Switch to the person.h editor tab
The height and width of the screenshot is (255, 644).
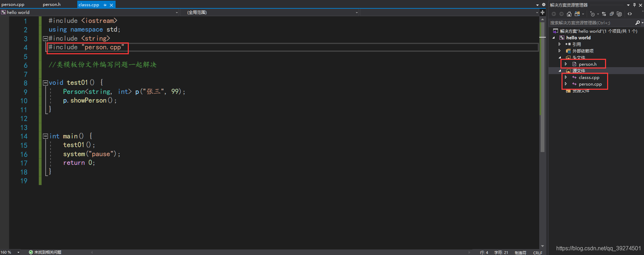coord(52,5)
